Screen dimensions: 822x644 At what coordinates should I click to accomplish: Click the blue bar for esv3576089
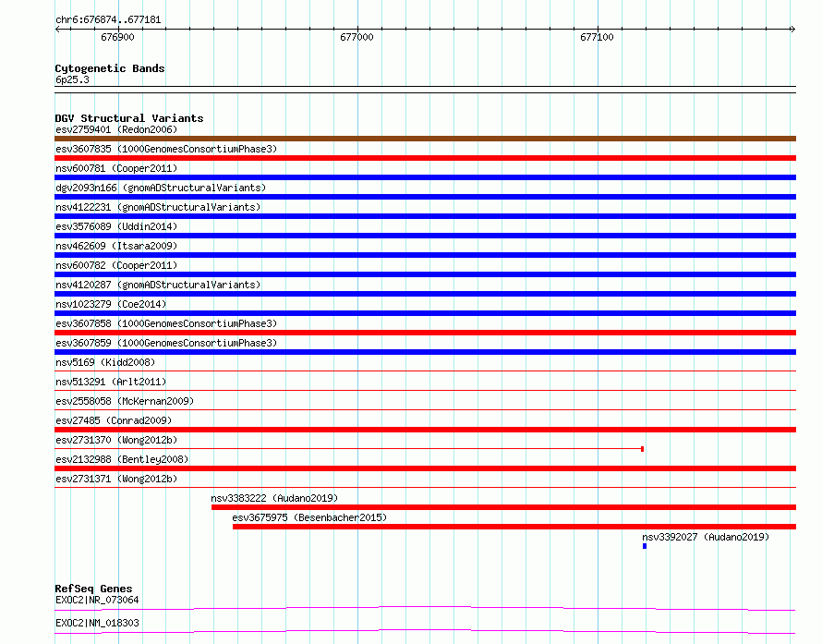click(x=425, y=236)
